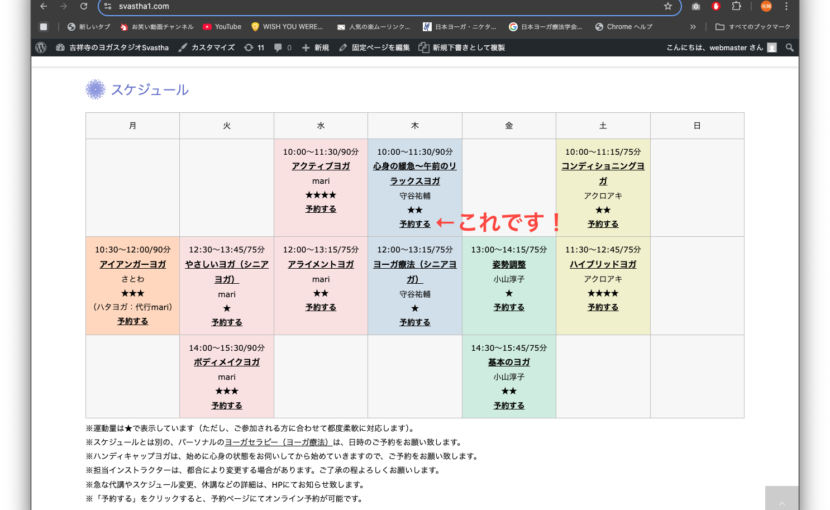Open the すべてのブックマーク folder
830x510 pixels.
[x=751, y=26]
